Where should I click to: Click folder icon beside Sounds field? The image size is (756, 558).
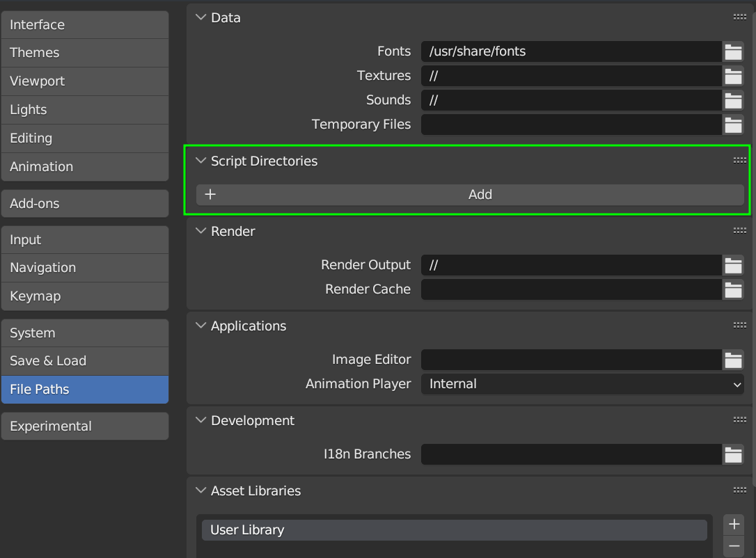(x=733, y=100)
